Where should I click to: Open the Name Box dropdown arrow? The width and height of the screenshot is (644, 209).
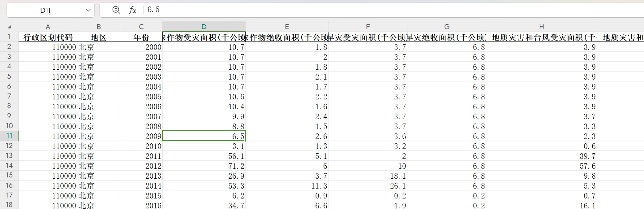[x=88, y=10]
